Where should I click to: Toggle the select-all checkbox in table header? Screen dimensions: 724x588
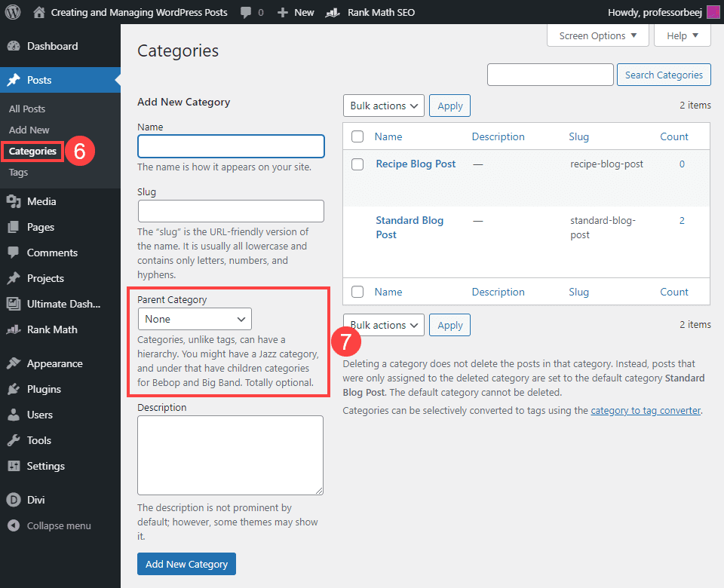(358, 136)
